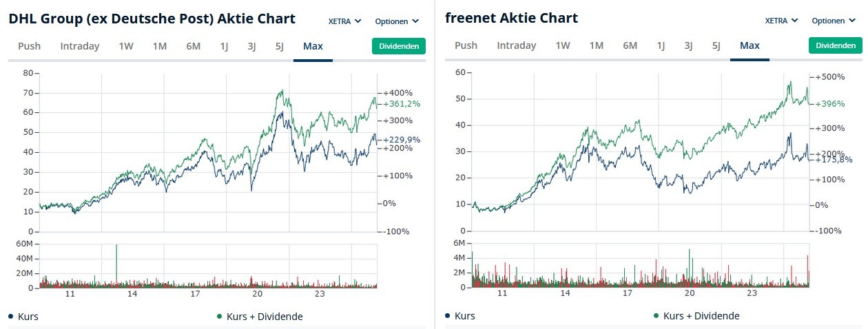Toggle Kurs + Dividende legend on freenet chart
Viewport: 868px width, 329px height.
(657, 316)
